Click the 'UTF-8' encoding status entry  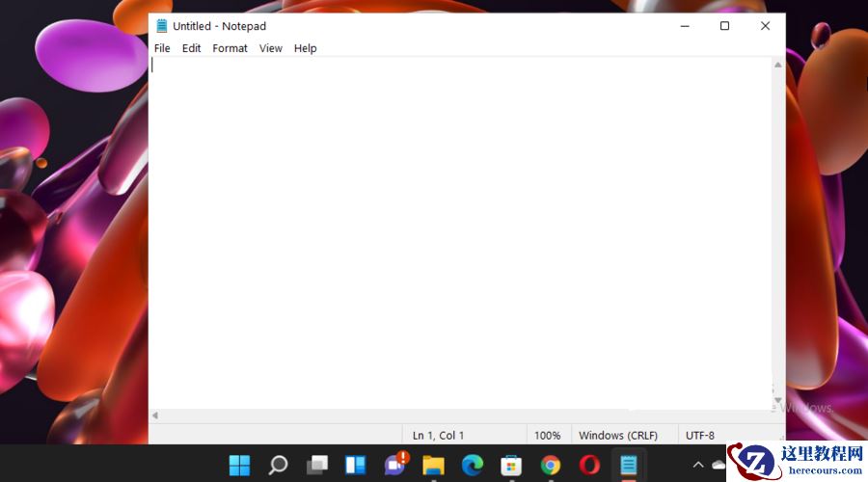[700, 436]
